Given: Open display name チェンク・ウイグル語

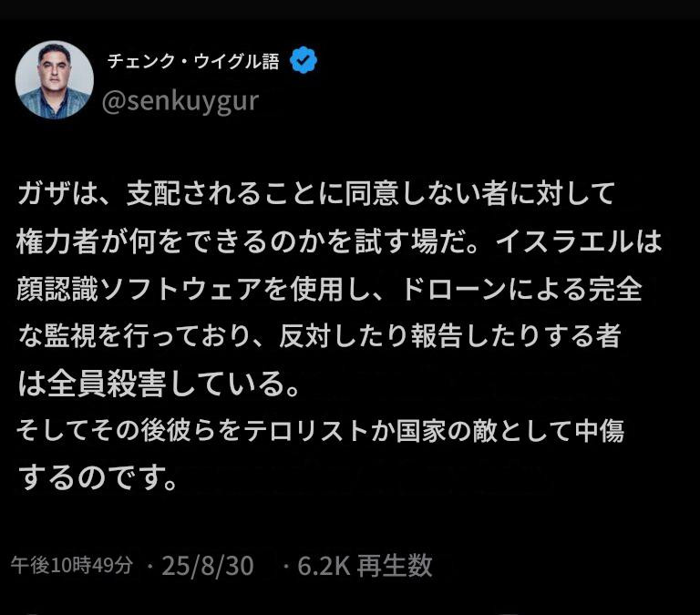Looking at the screenshot, I should [193, 61].
